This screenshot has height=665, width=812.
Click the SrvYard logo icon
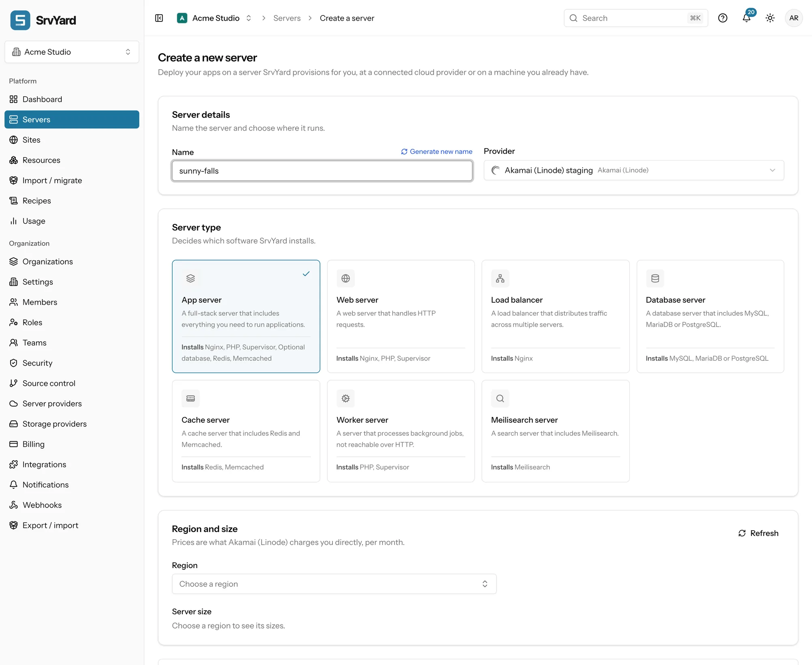pos(20,20)
